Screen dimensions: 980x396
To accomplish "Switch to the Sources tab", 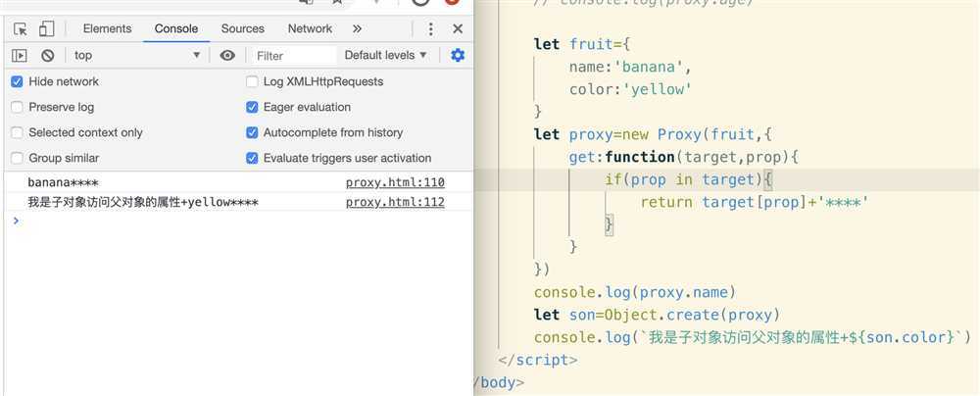I will click(x=242, y=29).
